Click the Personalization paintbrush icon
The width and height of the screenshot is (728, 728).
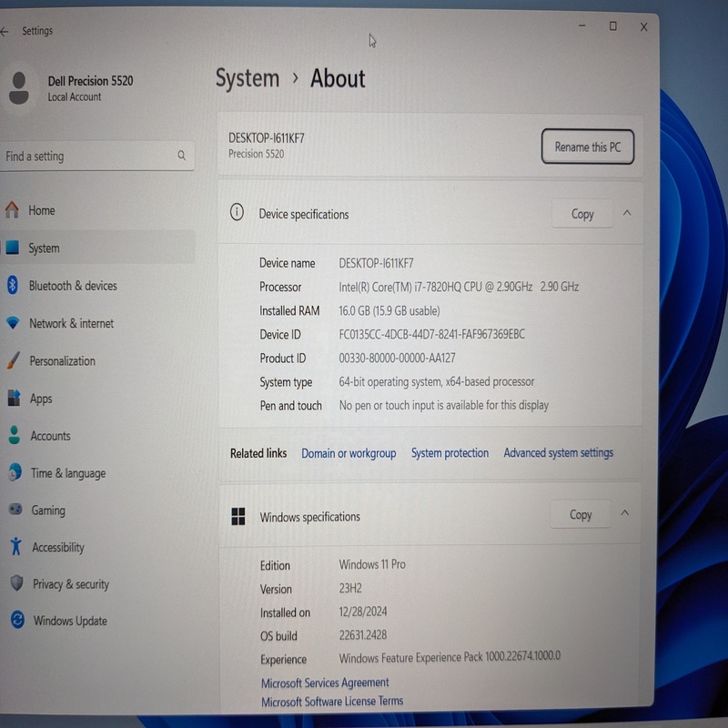(14, 360)
